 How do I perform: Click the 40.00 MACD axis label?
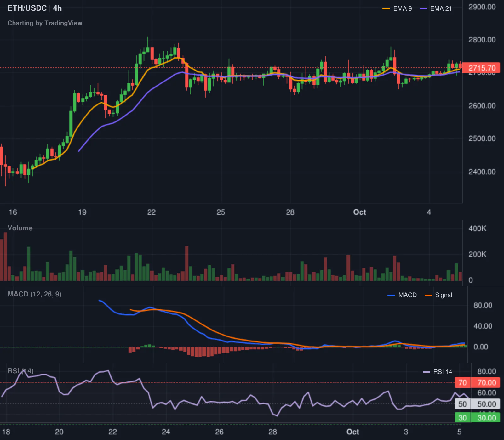point(483,326)
